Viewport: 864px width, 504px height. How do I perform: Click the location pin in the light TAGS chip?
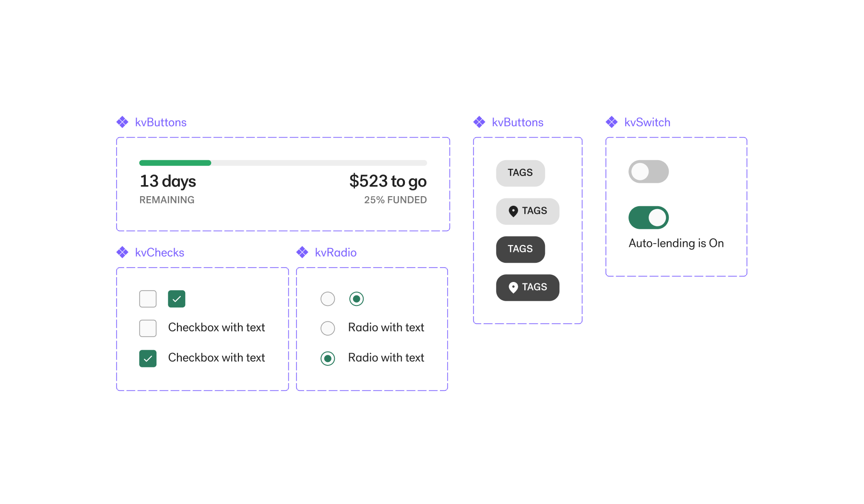[513, 211]
